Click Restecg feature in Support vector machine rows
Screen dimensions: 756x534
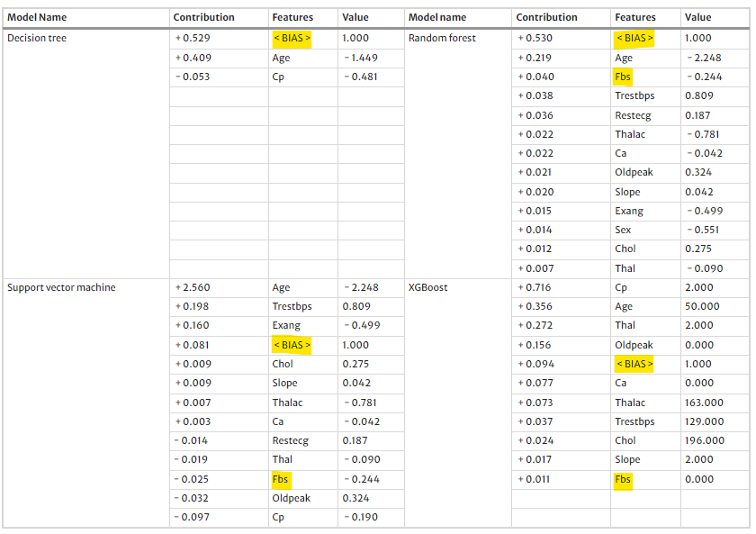290,440
